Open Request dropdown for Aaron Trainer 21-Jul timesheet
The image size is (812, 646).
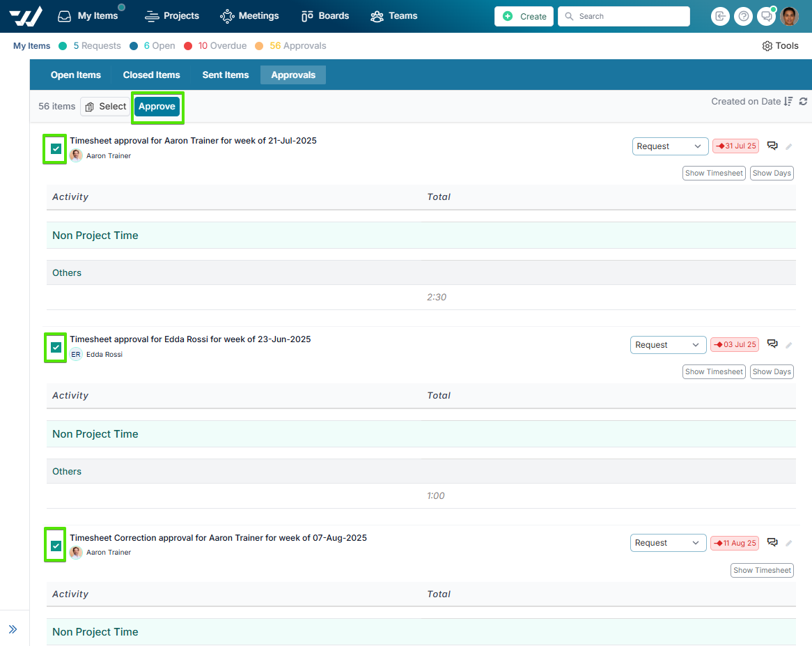670,146
